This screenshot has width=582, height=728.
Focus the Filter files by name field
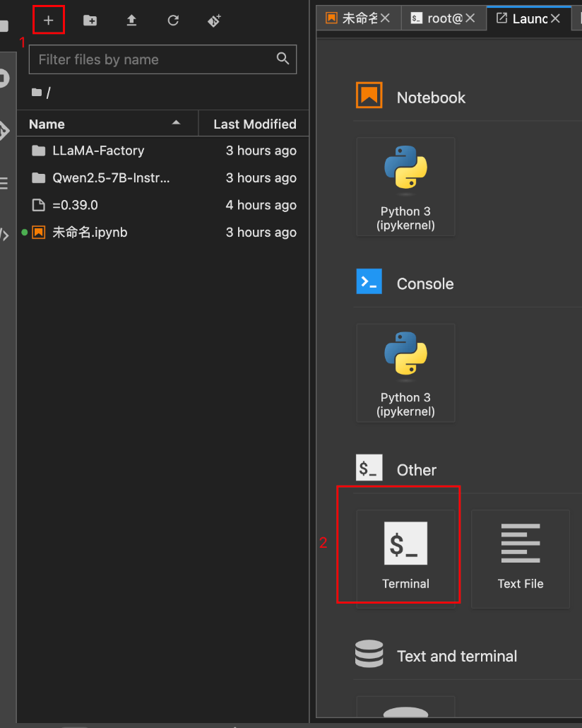(x=162, y=59)
